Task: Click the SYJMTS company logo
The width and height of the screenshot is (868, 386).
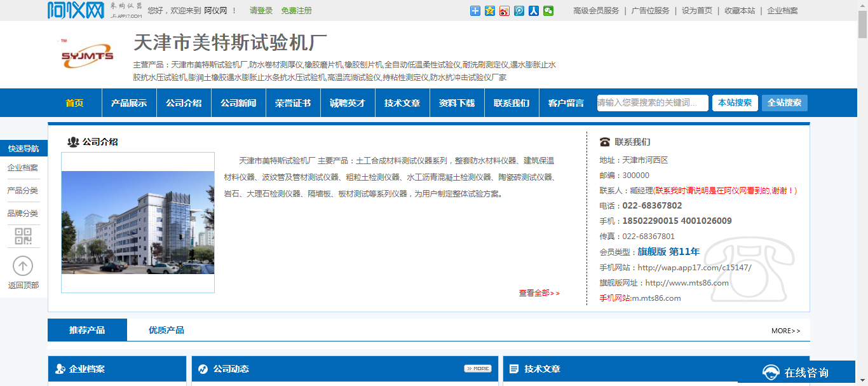Action: [87, 55]
